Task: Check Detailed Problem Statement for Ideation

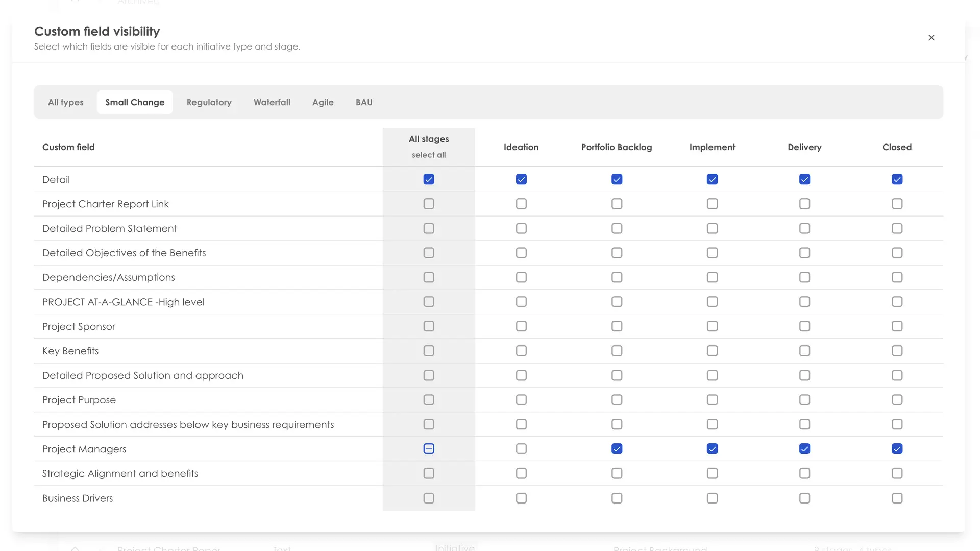Action: [521, 228]
